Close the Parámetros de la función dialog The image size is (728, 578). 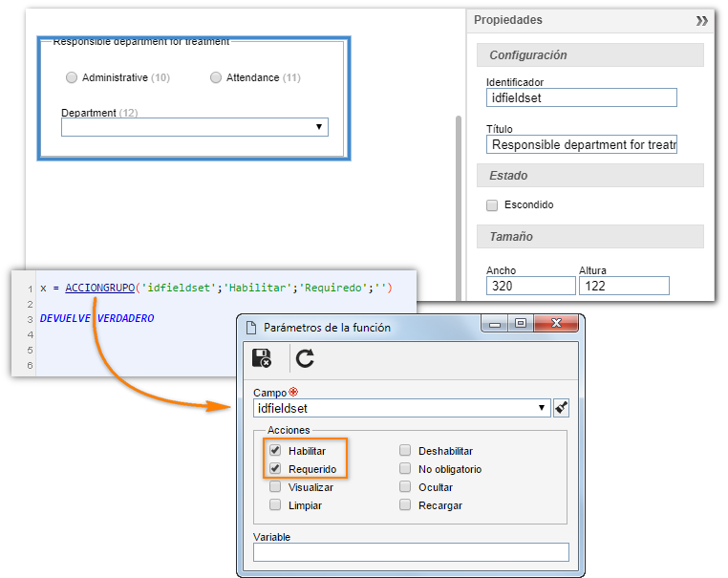(556, 323)
